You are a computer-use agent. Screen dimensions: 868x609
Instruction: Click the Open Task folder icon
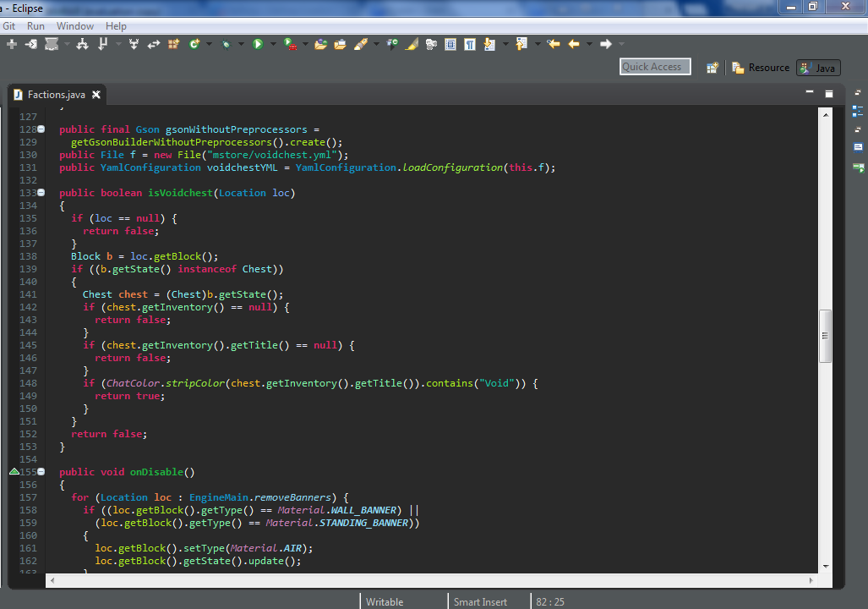340,44
